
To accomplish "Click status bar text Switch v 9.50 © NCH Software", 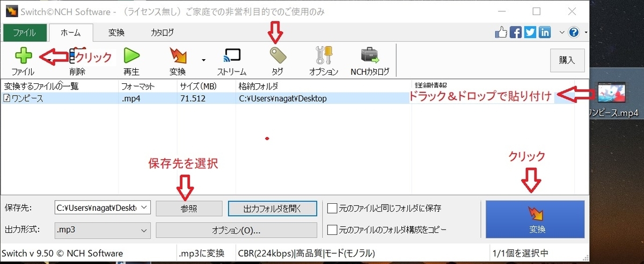I will click(x=62, y=253).
